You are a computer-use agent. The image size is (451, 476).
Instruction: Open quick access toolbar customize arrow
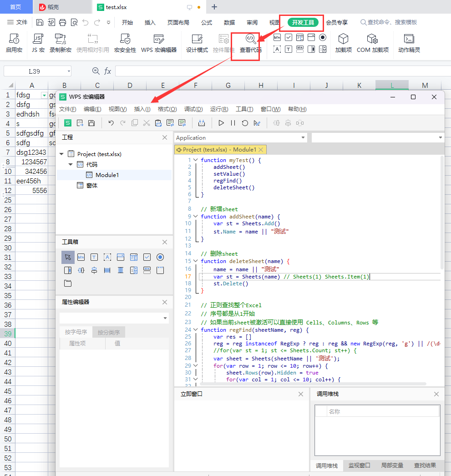pos(108,22)
